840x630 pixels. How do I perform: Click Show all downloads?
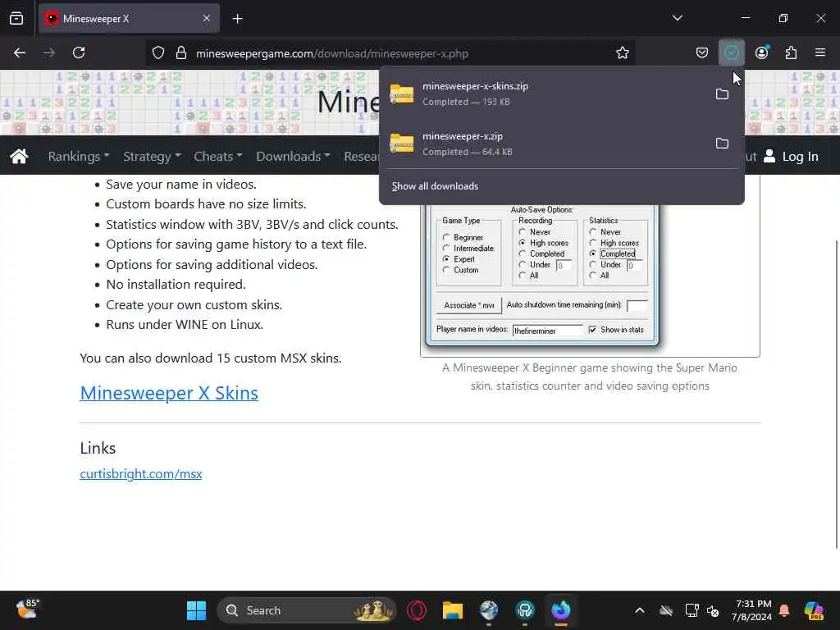tap(435, 186)
